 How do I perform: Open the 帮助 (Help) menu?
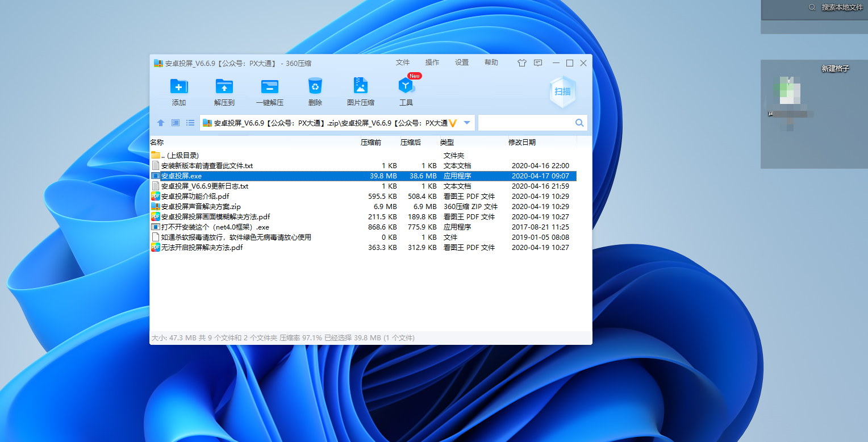click(491, 62)
